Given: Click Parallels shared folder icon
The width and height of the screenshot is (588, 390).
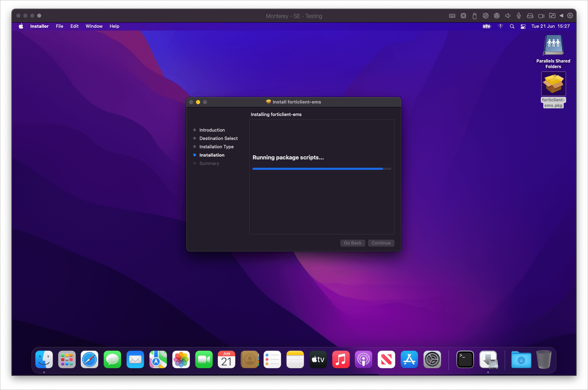Looking at the screenshot, I should tap(552, 16).
